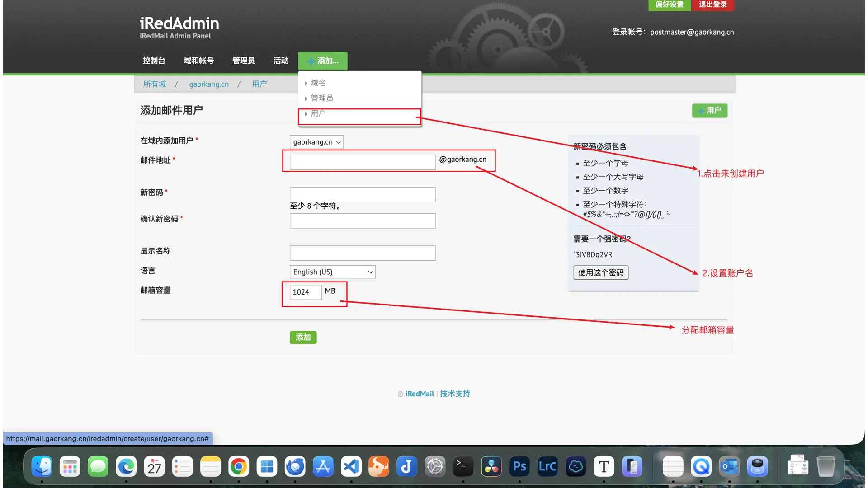
Task: Click the 退出登录 logout button
Action: click(x=712, y=5)
